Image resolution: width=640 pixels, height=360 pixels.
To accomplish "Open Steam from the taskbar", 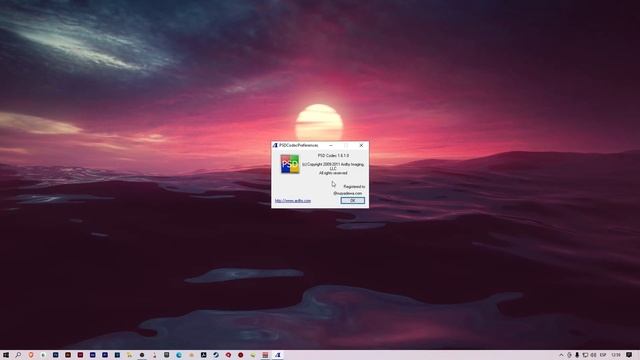I will point(216,355).
